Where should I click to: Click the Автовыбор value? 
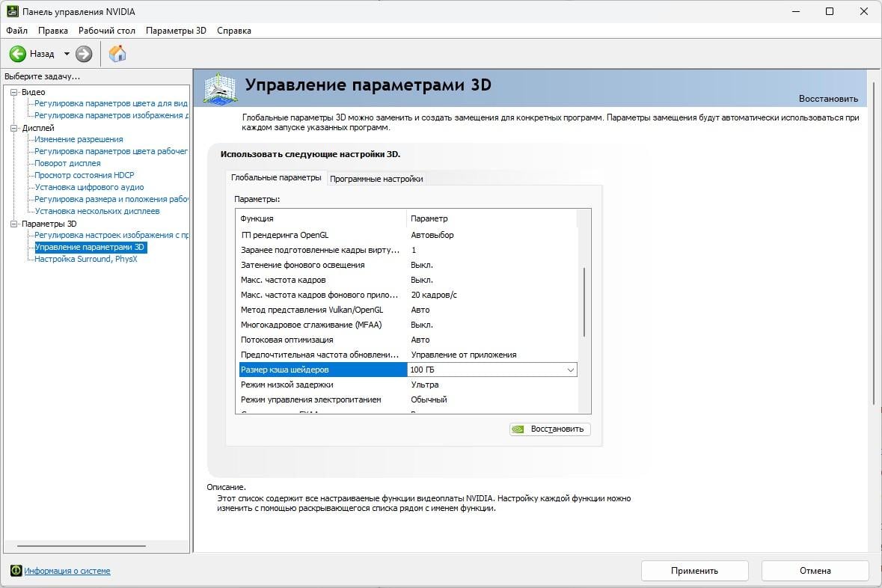pos(432,235)
